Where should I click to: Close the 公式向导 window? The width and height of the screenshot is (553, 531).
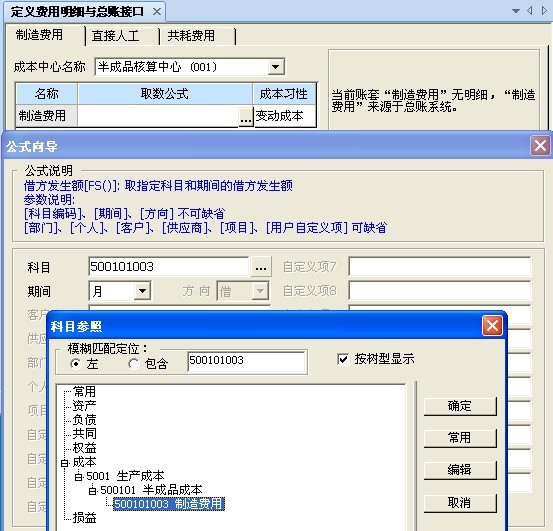[x=540, y=146]
